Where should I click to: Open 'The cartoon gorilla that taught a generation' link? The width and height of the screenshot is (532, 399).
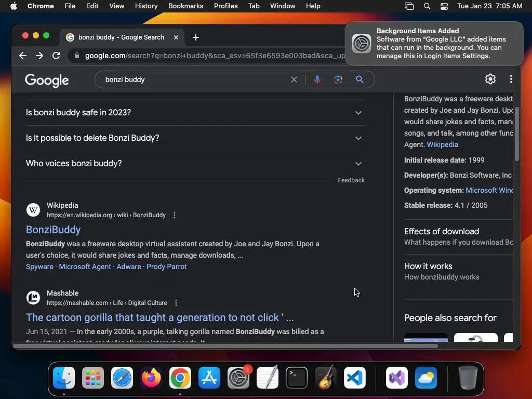(160, 317)
